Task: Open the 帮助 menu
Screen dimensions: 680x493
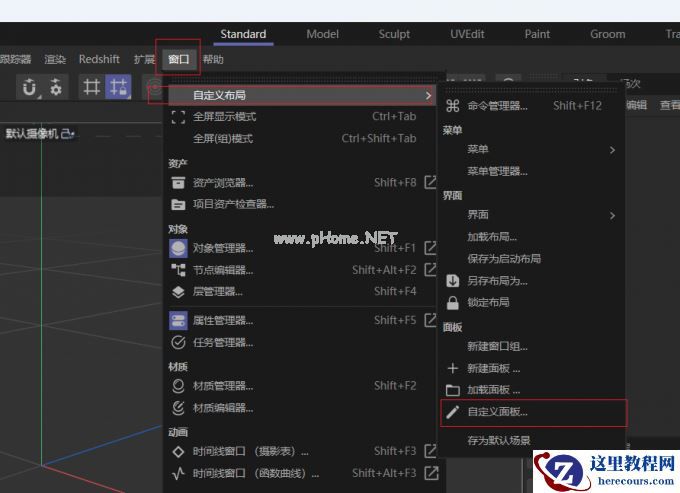Action: 213,59
